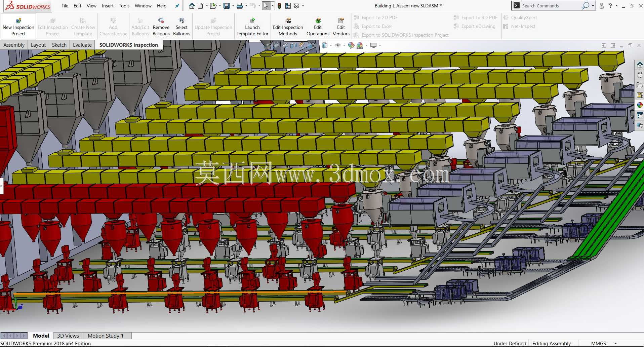Click the New document icon
This screenshot has width=644, height=347.
[x=200, y=6]
